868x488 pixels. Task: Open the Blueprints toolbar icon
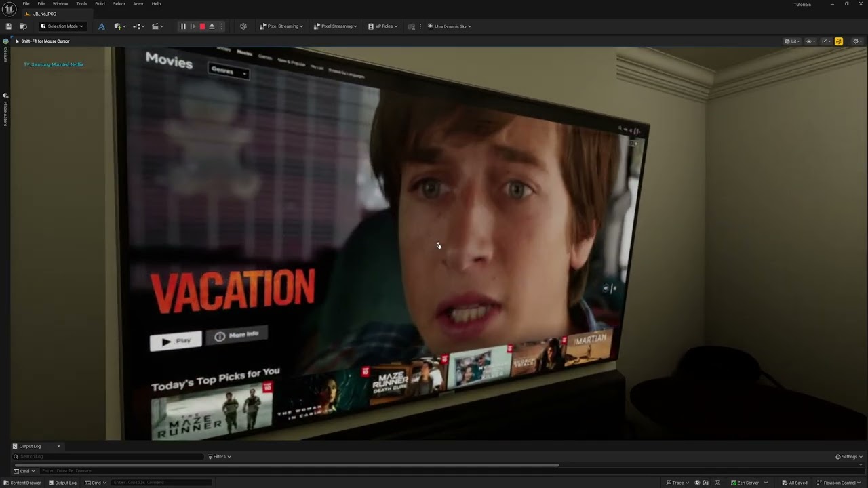(102, 26)
